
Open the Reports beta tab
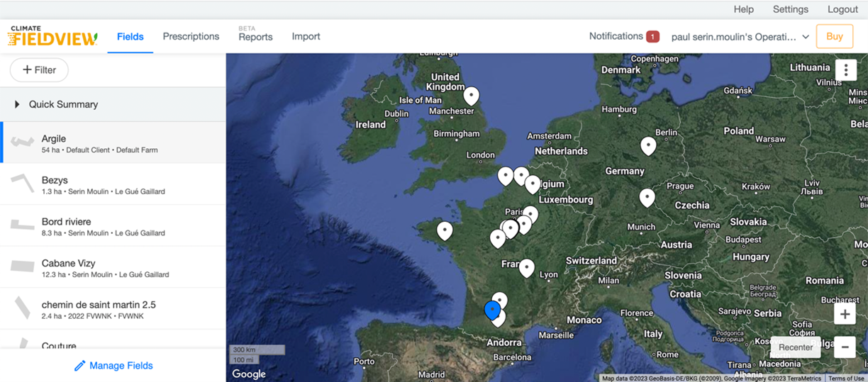point(255,34)
